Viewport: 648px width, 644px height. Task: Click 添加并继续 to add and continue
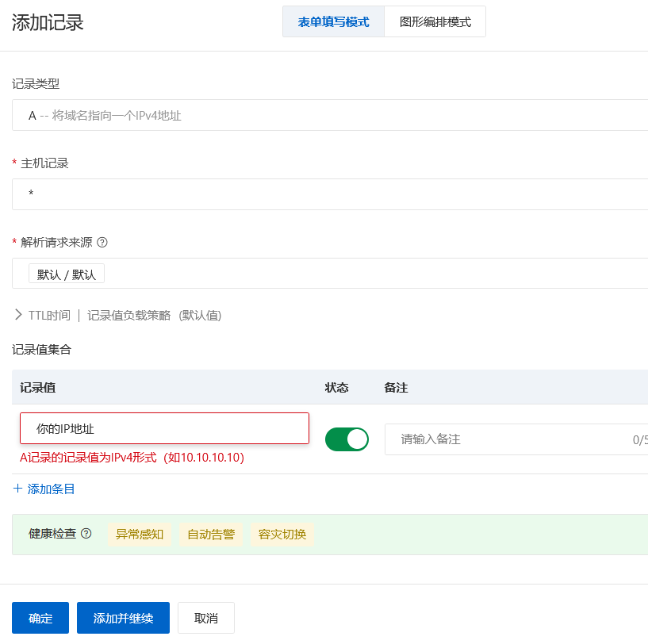(123, 617)
